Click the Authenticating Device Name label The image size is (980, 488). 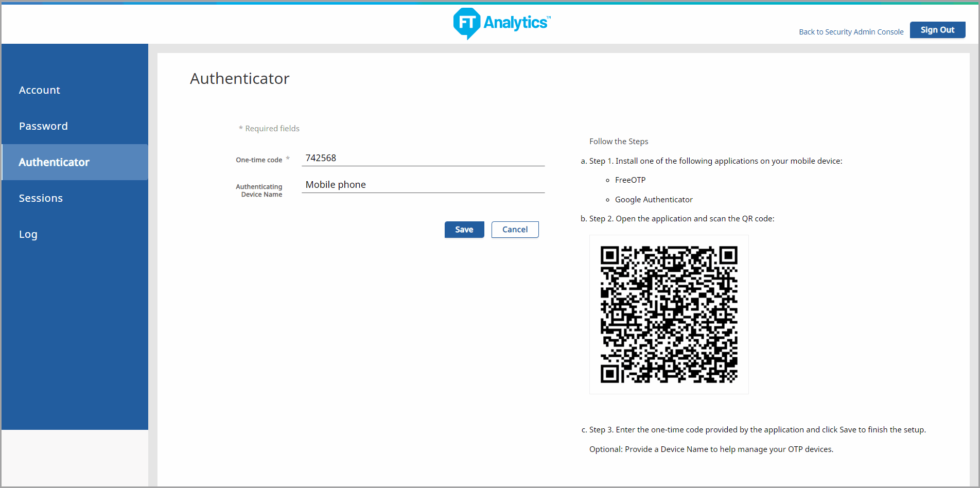[259, 190]
